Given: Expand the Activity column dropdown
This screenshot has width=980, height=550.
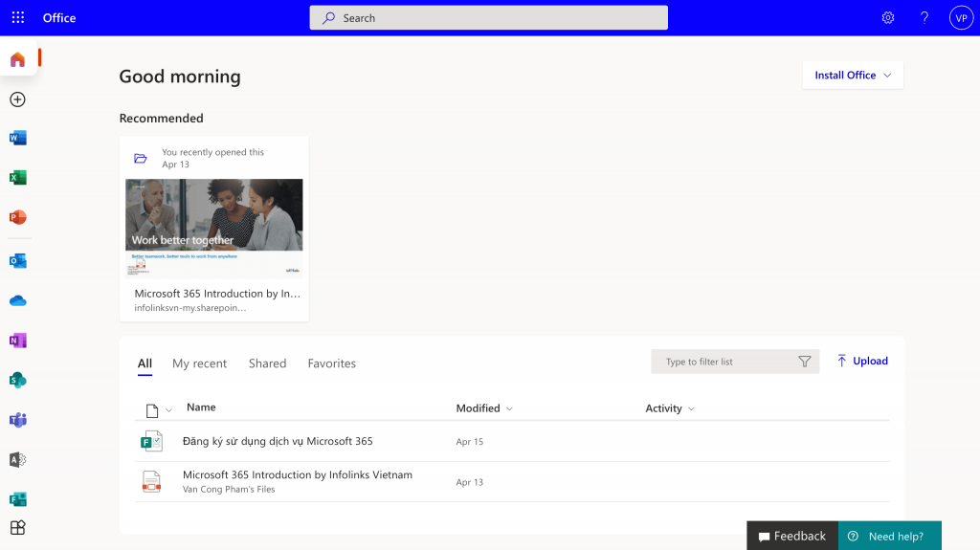Looking at the screenshot, I should point(670,408).
